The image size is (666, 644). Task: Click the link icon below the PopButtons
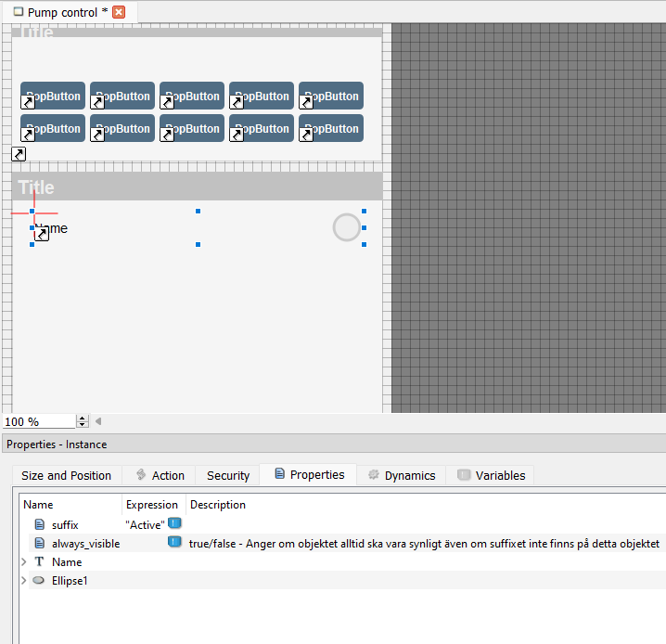pyautogui.click(x=19, y=154)
